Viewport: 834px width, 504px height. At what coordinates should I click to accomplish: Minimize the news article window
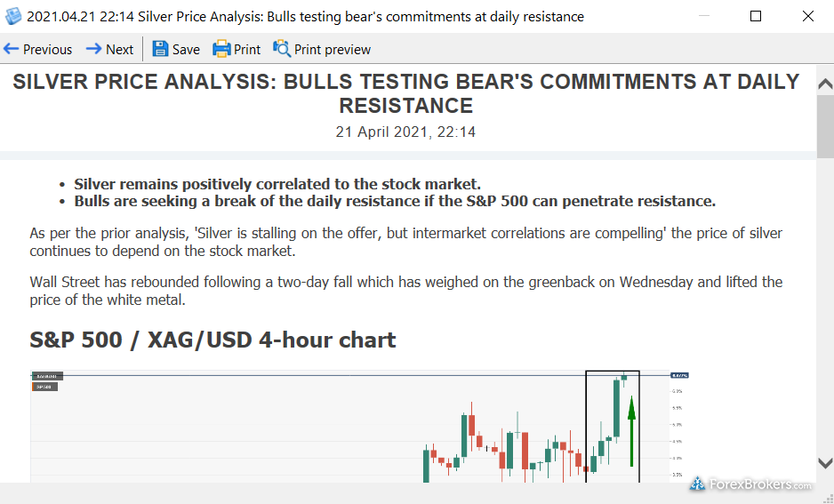[x=704, y=16]
